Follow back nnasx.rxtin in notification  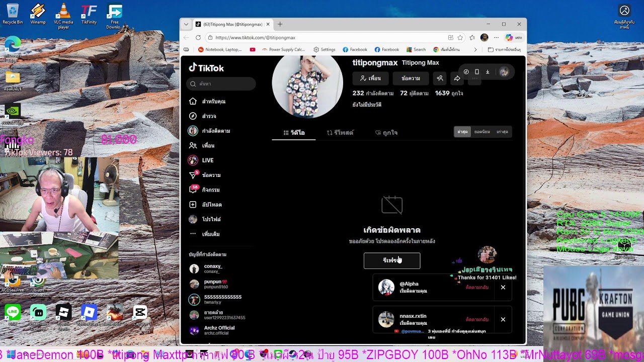tap(477, 319)
